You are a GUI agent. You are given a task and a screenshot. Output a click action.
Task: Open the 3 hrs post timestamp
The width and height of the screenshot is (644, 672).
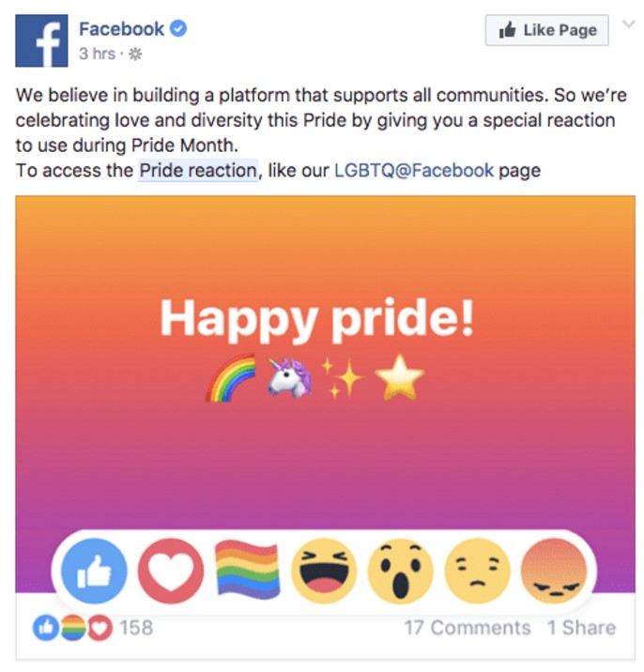point(97,54)
